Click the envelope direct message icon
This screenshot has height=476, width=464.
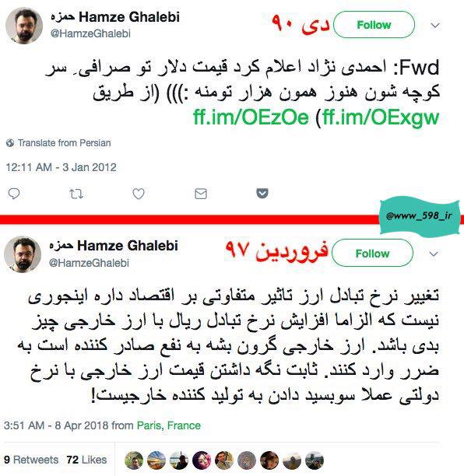(x=201, y=194)
